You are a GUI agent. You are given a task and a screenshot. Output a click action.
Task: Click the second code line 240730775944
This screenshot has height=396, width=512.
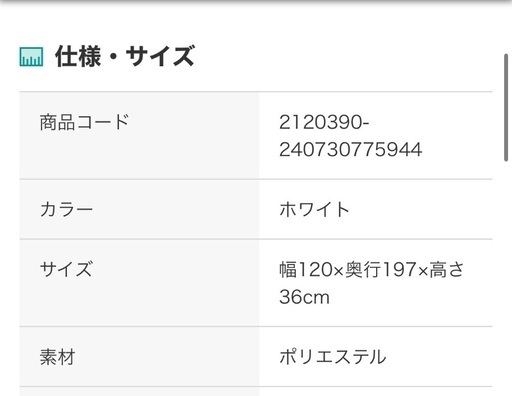[x=350, y=149]
